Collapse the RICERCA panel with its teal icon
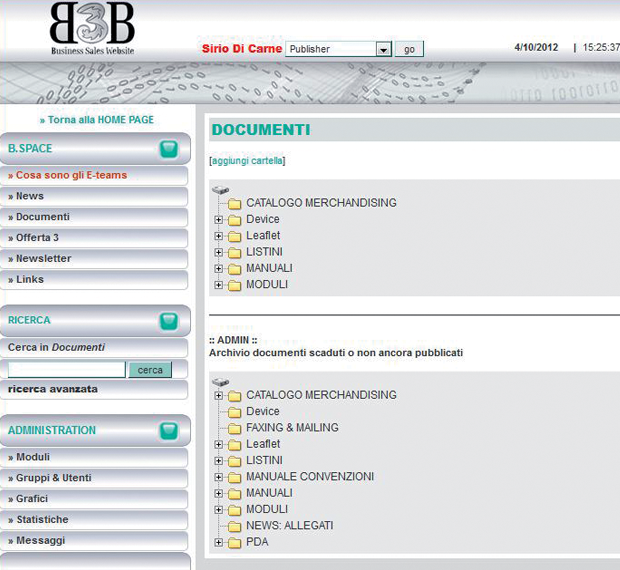 (169, 321)
